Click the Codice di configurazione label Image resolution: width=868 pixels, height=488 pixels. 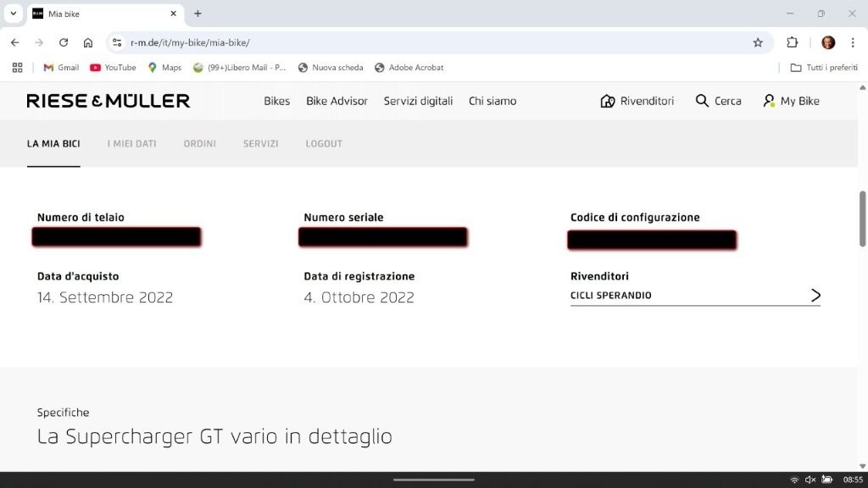635,218
